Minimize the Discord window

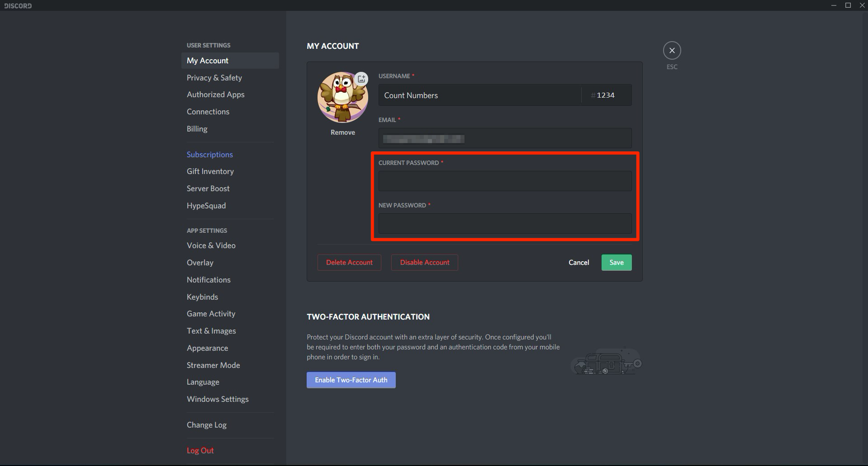pyautogui.click(x=834, y=5)
